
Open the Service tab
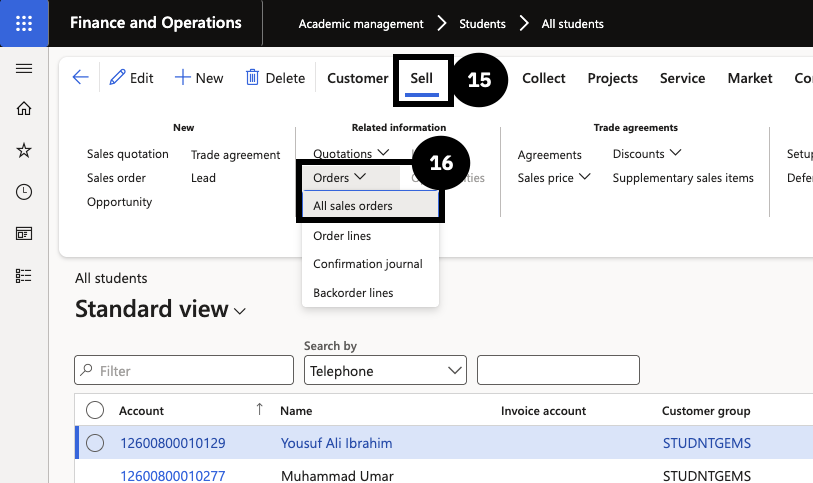tap(682, 78)
